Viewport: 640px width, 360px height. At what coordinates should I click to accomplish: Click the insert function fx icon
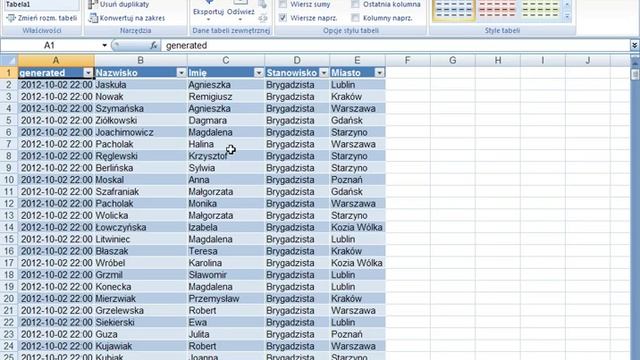[x=153, y=45]
